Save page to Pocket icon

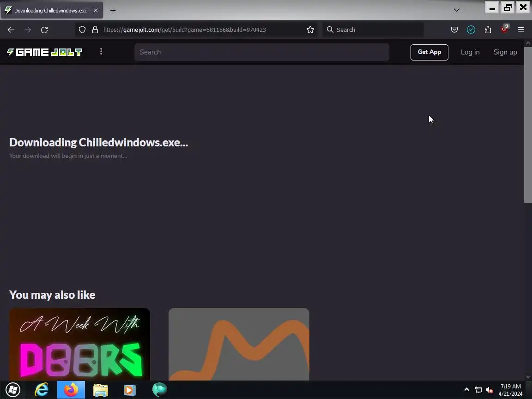[x=454, y=30]
